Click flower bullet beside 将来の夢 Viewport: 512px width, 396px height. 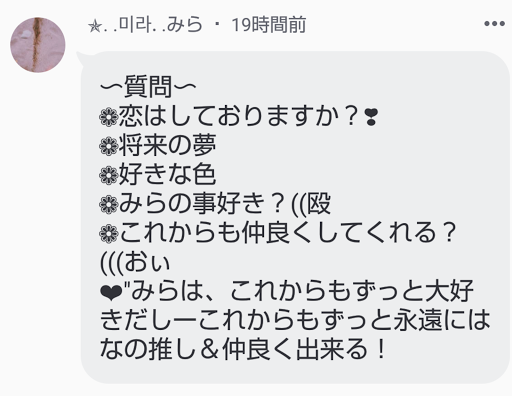109,146
